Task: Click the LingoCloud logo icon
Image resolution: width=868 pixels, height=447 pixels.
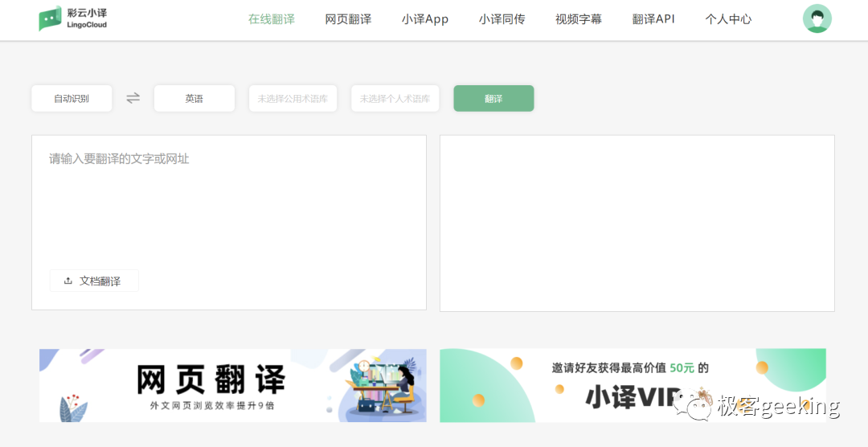Action: [x=50, y=18]
